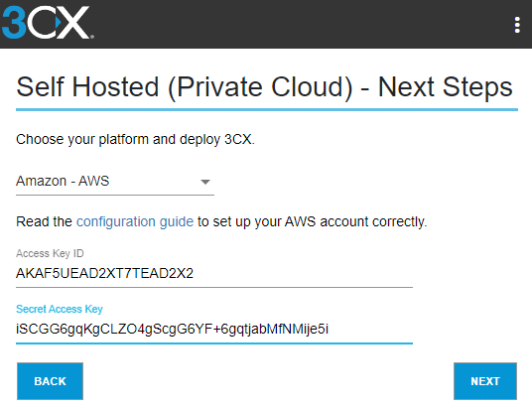Open the configuration guide link
The image size is (532, 410).
point(135,221)
